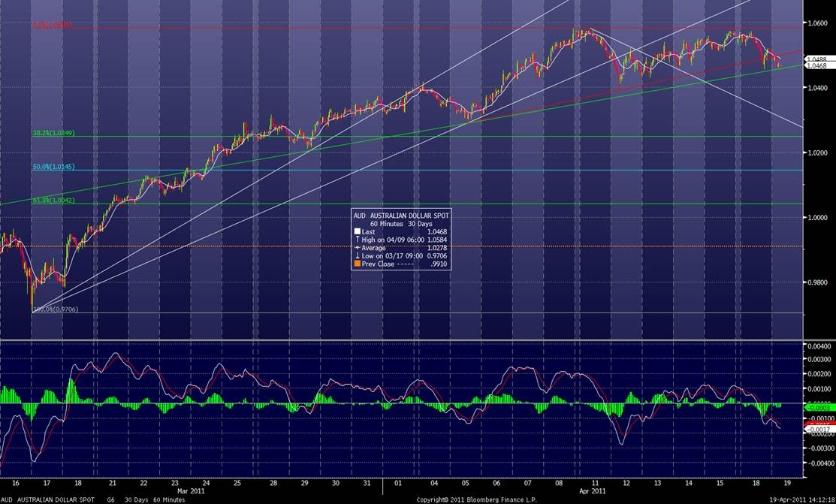Click the white Last swatch in legend
Image resolution: width=836 pixels, height=504 pixels.
coord(357,233)
